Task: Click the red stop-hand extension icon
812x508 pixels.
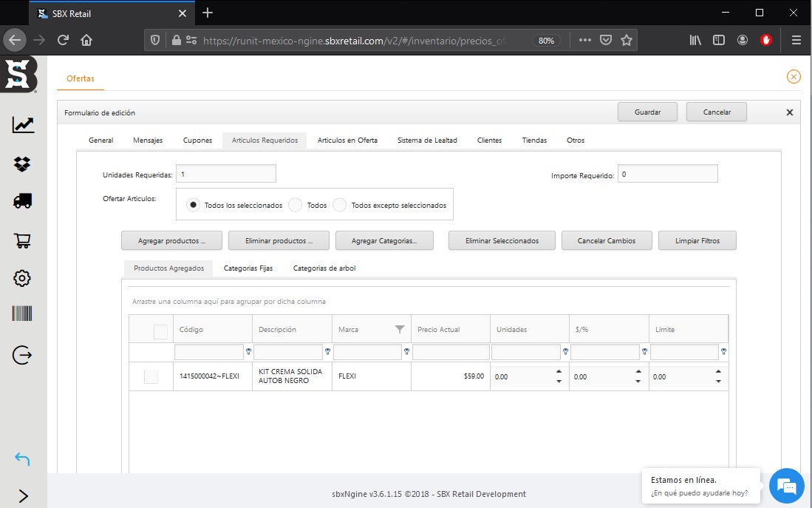Action: pos(766,40)
